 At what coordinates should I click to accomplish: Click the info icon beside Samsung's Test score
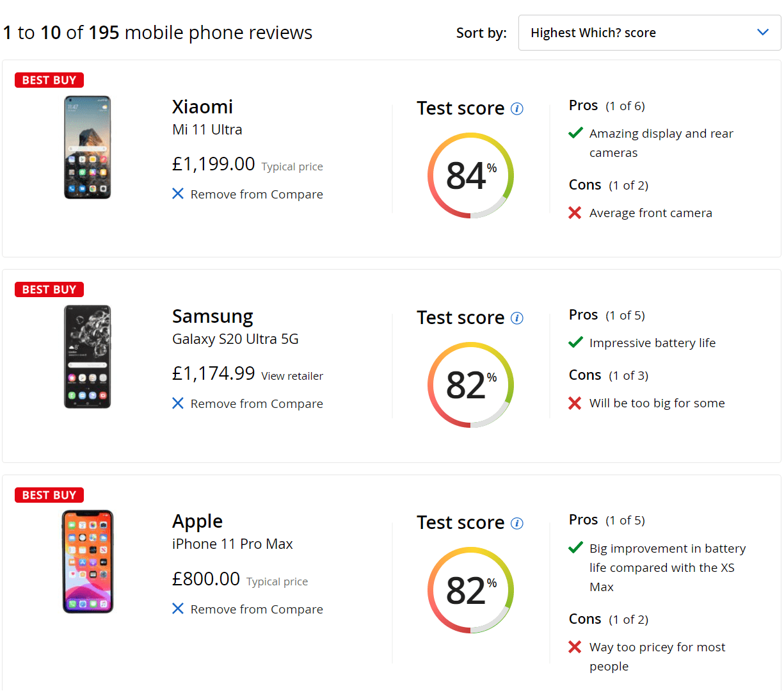click(517, 318)
